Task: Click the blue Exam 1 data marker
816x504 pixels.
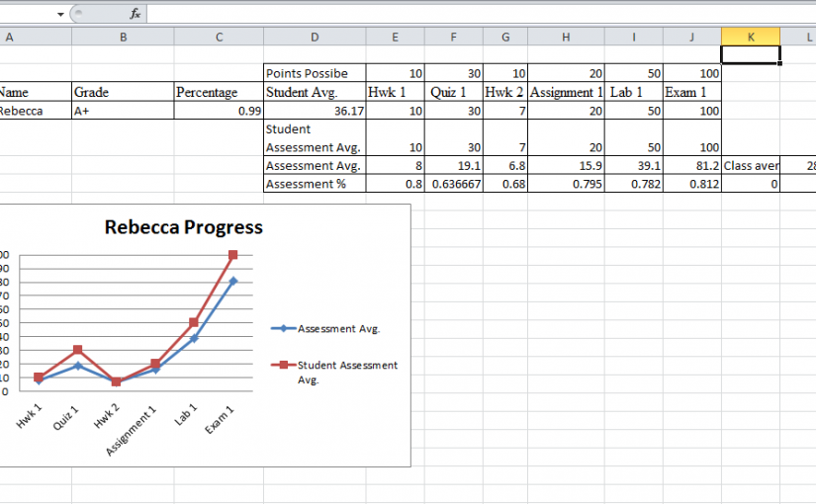Action: 233,281
